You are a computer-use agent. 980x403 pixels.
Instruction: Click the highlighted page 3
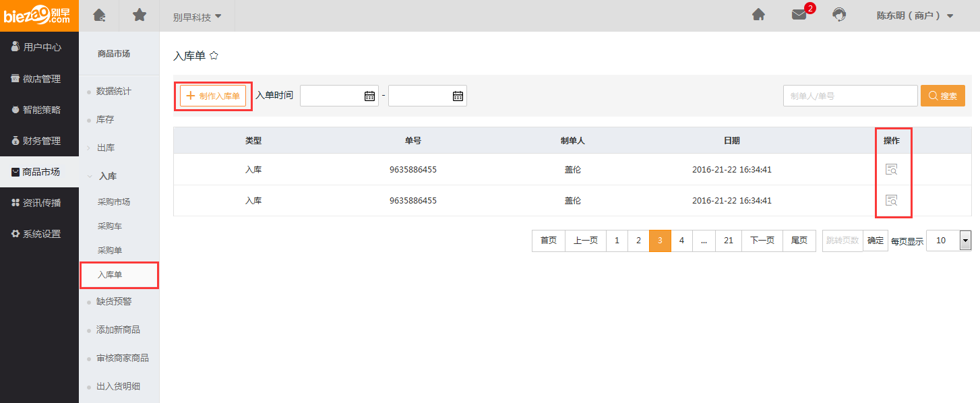[x=660, y=241]
